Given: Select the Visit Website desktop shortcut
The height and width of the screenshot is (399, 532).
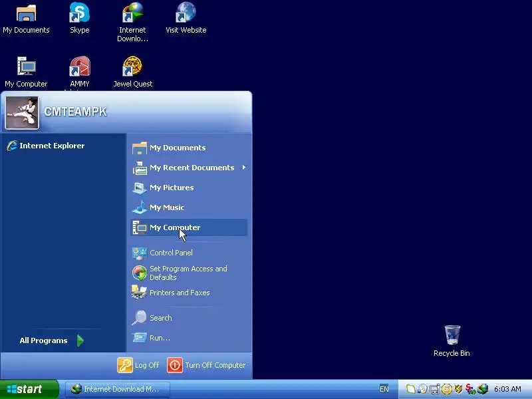Looking at the screenshot, I should (x=186, y=19).
